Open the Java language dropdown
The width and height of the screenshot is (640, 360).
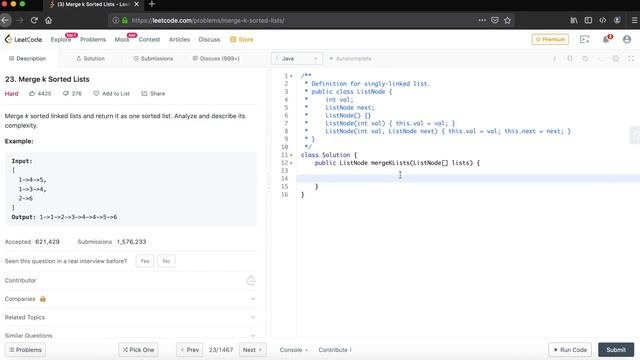297,58
